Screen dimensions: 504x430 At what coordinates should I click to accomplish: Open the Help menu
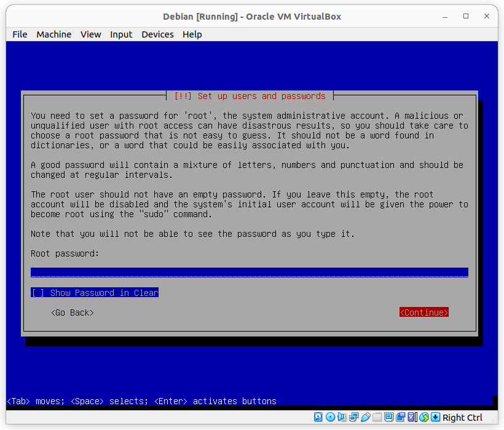pos(192,34)
